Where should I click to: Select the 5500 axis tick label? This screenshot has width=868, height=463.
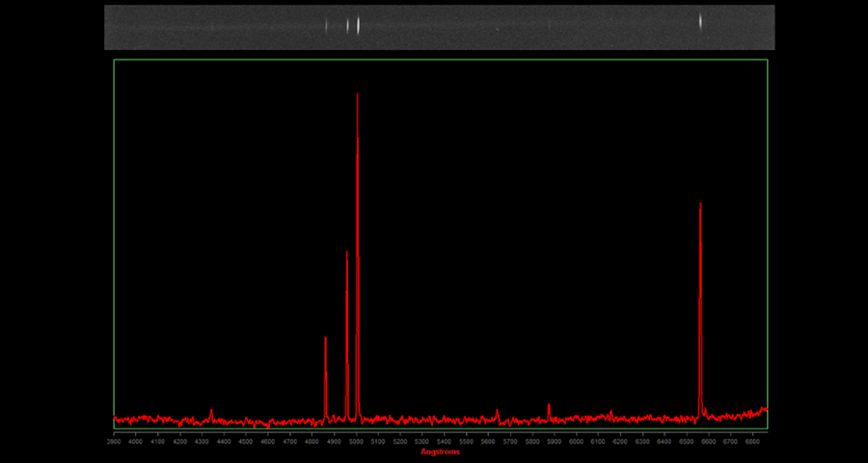[466, 441]
